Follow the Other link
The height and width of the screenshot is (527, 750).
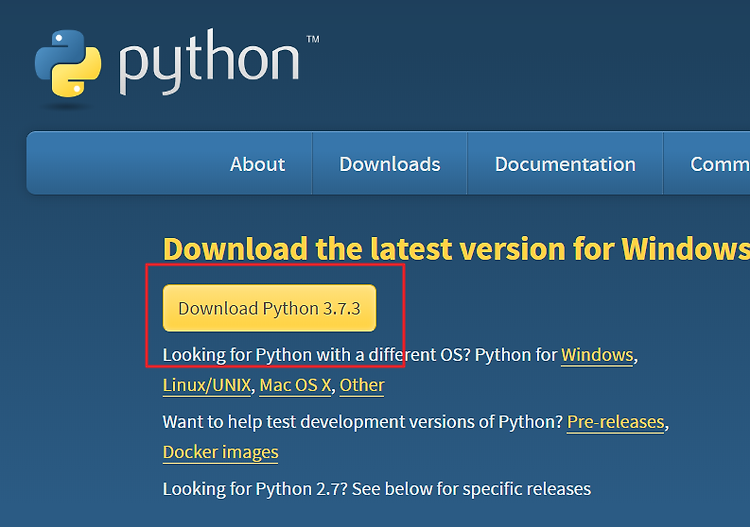[362, 385]
